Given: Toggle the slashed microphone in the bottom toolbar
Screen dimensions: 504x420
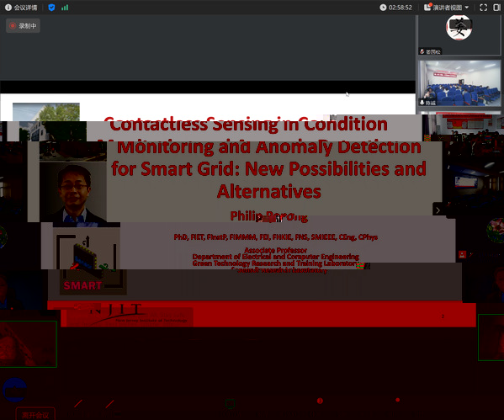Looking at the screenshot, I should point(78,403).
